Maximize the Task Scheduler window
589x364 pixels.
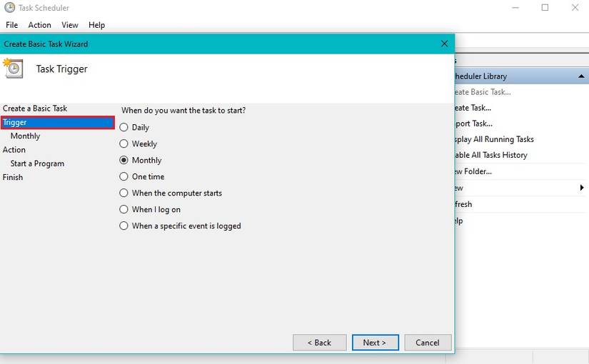click(x=545, y=8)
